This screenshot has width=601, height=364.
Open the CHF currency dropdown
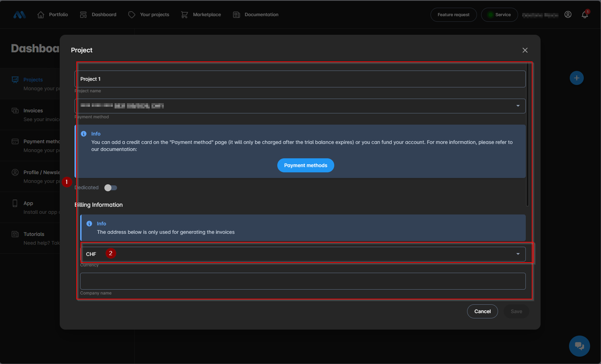click(518, 254)
